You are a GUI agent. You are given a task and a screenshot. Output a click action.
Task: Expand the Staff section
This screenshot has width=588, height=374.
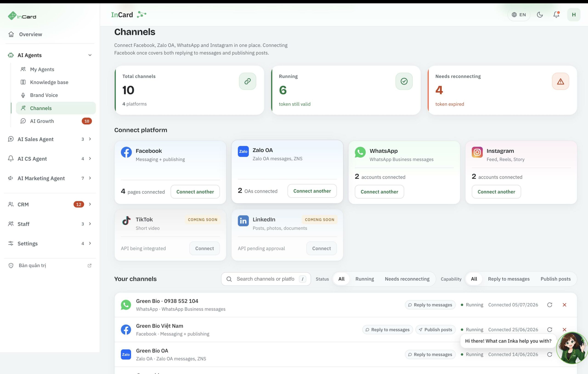50,224
